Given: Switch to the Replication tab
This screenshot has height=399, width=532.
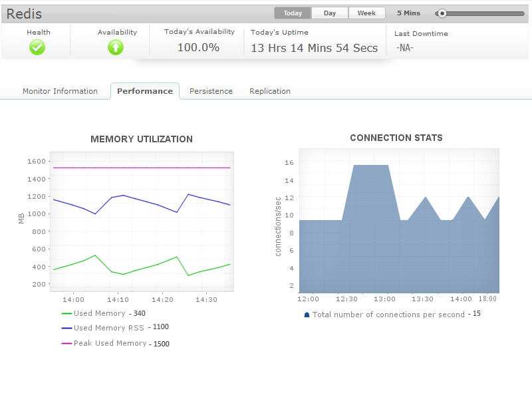Looking at the screenshot, I should (270, 91).
